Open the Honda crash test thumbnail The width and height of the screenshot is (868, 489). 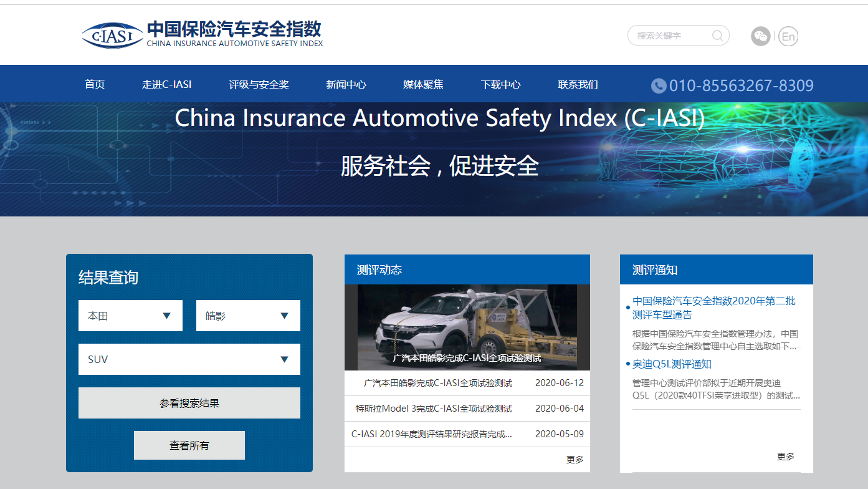coord(467,327)
